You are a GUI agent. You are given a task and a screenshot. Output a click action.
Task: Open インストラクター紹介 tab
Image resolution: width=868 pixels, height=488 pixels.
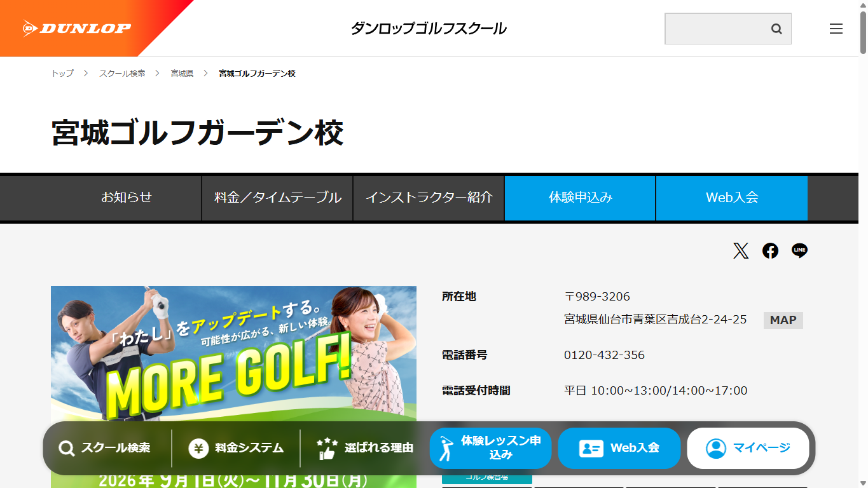tap(429, 198)
